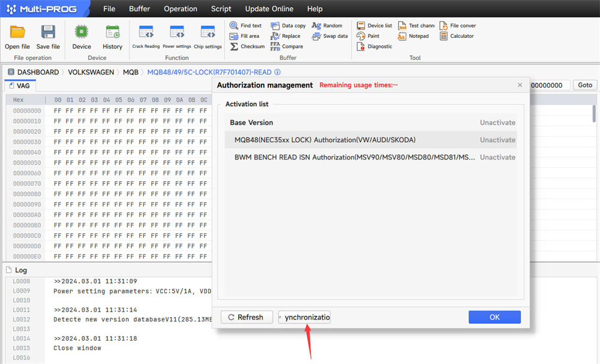Click Unactivate status of Base Version
Viewport: 600px width, 364px height.
tap(497, 122)
